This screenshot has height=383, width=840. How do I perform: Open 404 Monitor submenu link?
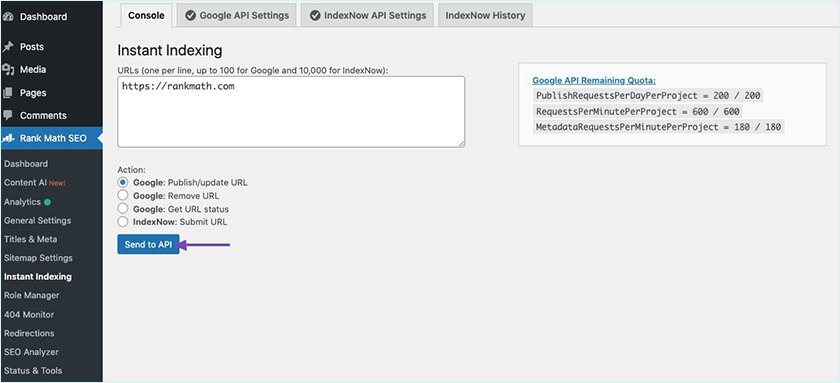pyautogui.click(x=29, y=314)
